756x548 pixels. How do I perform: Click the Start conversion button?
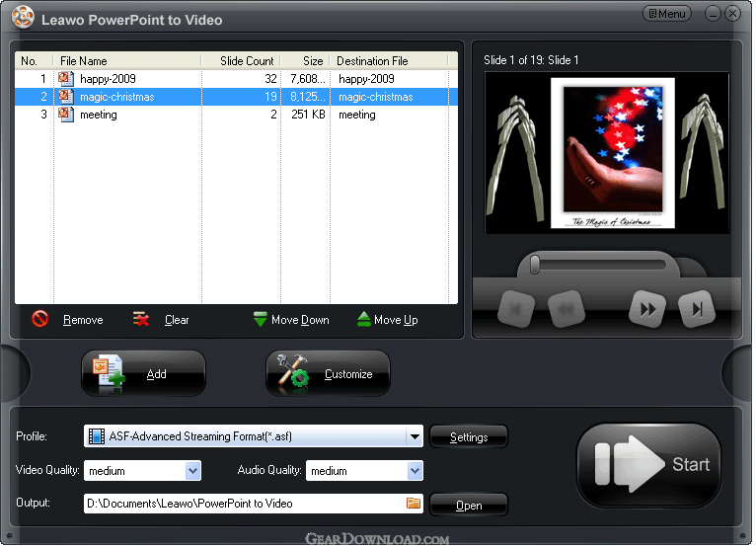651,466
